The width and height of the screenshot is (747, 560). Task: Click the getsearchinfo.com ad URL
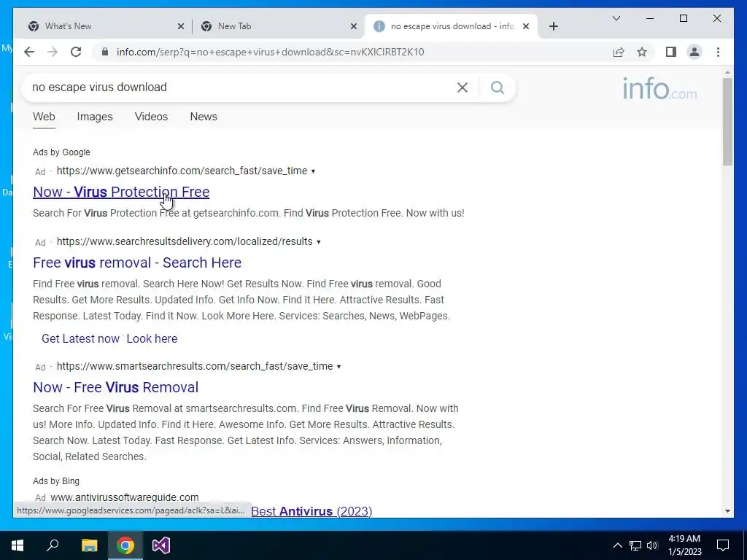(182, 171)
